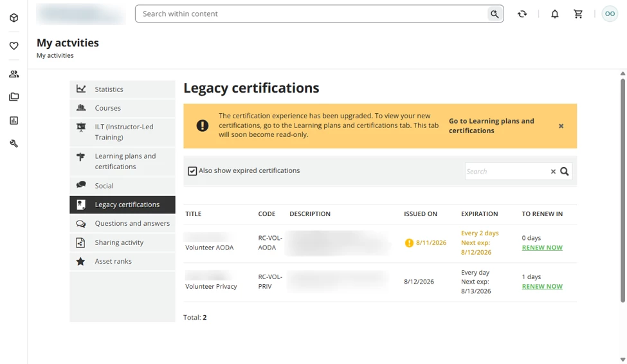
Task: Open the shopping cart icon
Action: pyautogui.click(x=578, y=14)
